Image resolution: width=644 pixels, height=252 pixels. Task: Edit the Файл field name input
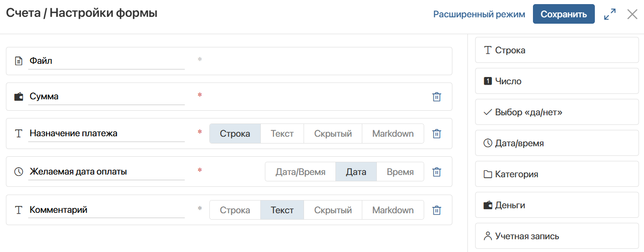pos(106,61)
